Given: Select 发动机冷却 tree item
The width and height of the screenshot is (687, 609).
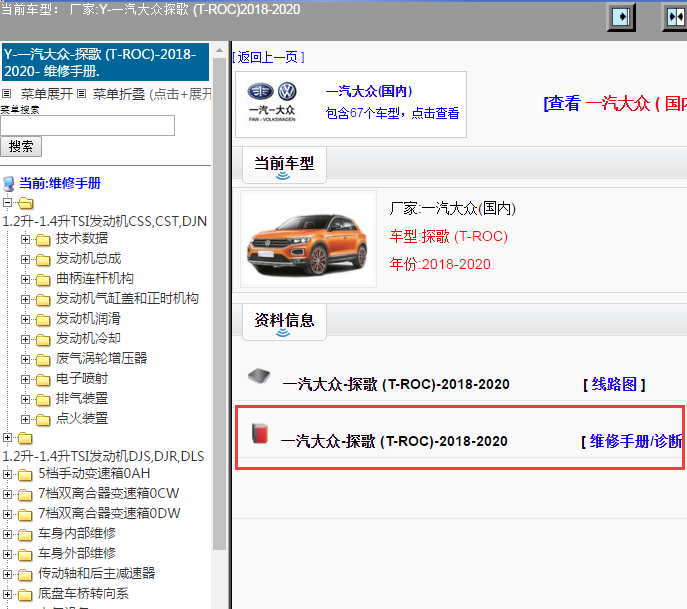Looking at the screenshot, I should pos(88,339).
